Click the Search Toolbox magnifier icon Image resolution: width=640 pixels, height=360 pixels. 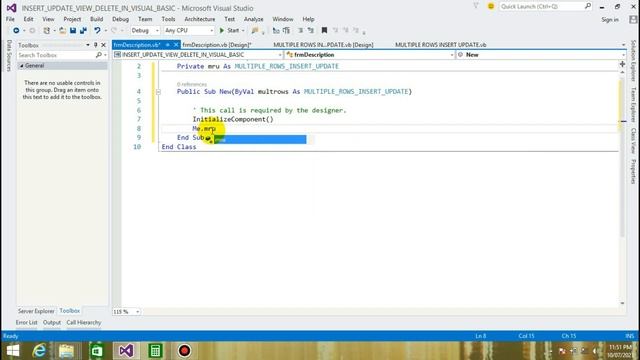pyautogui.click(x=98, y=55)
